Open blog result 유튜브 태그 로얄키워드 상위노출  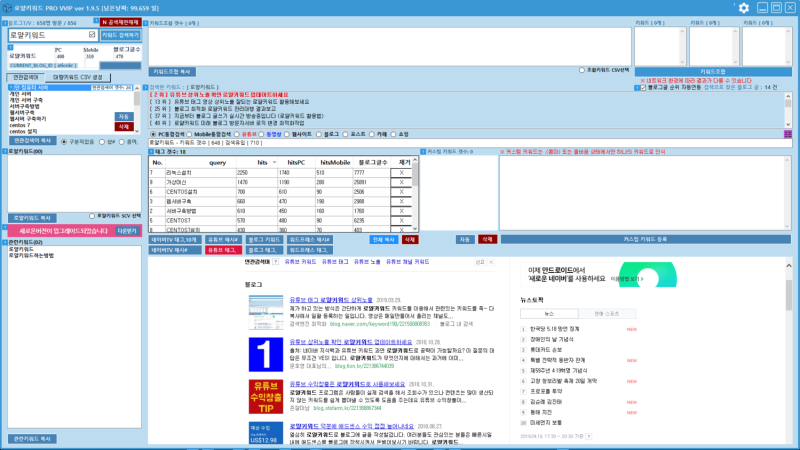coord(331,300)
